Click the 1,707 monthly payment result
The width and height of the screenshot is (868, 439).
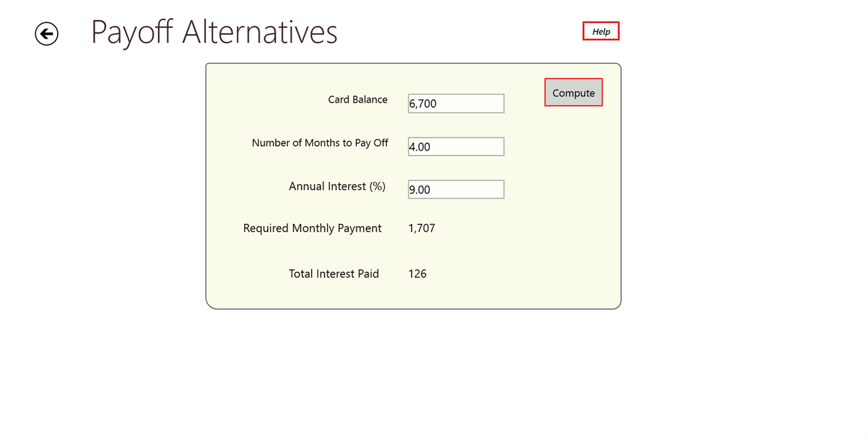pyautogui.click(x=421, y=228)
